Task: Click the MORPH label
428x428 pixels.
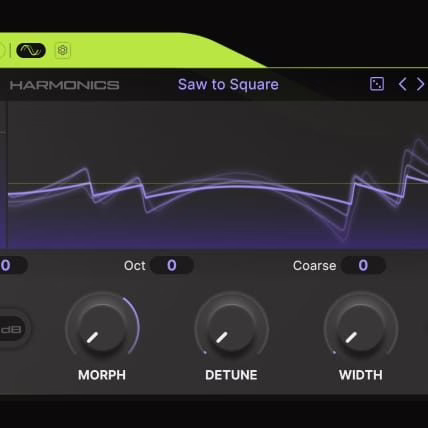Action: coord(102,375)
